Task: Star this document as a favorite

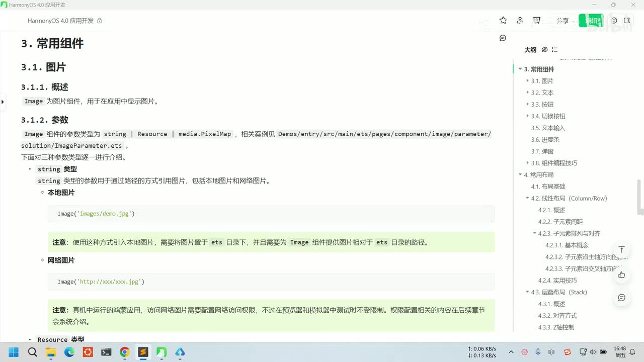Action: click(x=503, y=21)
